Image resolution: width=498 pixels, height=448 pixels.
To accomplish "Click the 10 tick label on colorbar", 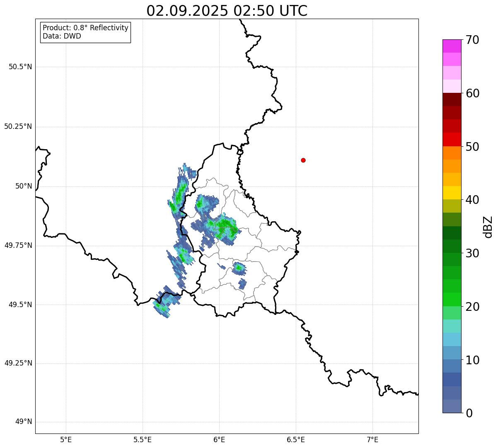I will click(472, 360).
